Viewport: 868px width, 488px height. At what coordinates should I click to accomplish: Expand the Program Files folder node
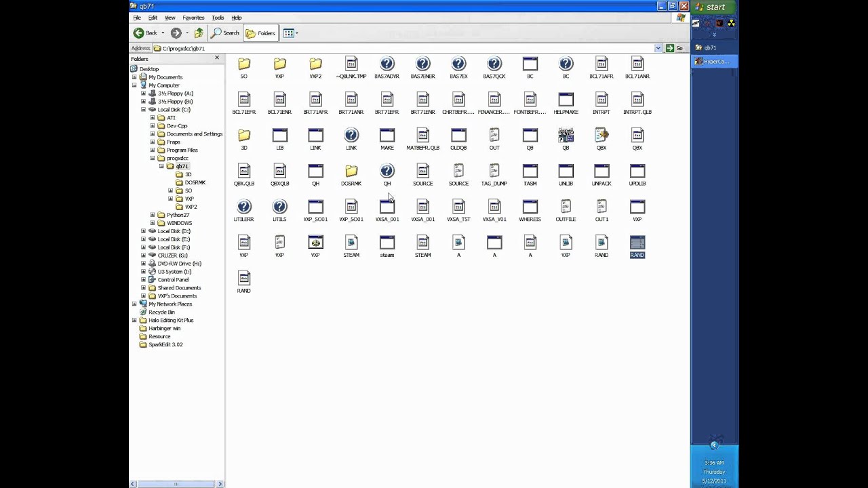tap(153, 150)
